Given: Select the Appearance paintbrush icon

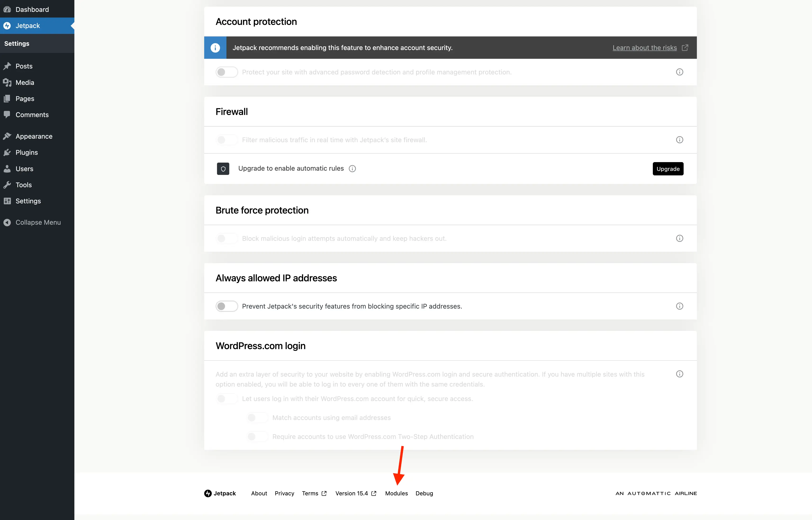Looking at the screenshot, I should (7, 136).
